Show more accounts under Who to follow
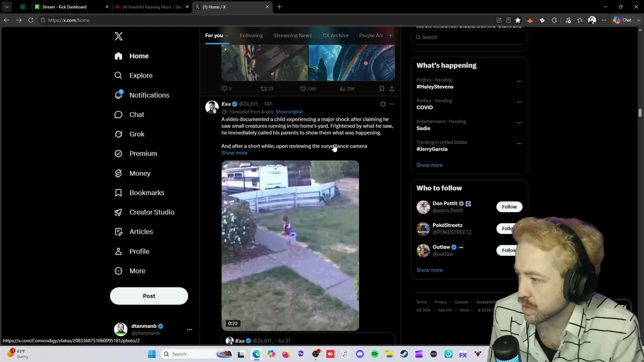 [430, 270]
